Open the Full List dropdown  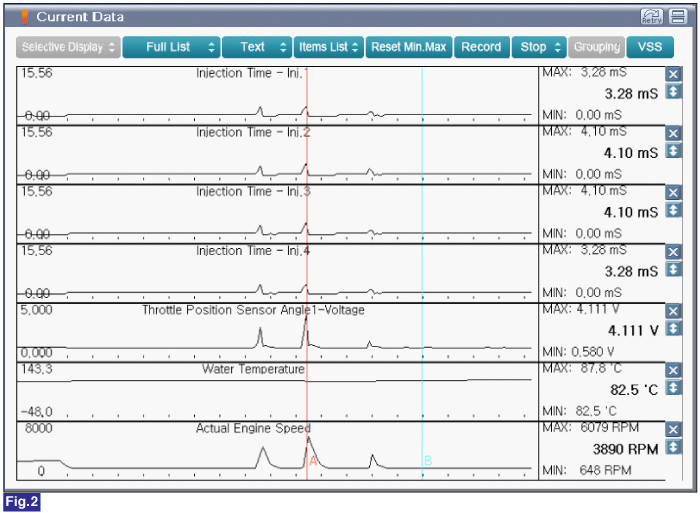pyautogui.click(x=171, y=47)
